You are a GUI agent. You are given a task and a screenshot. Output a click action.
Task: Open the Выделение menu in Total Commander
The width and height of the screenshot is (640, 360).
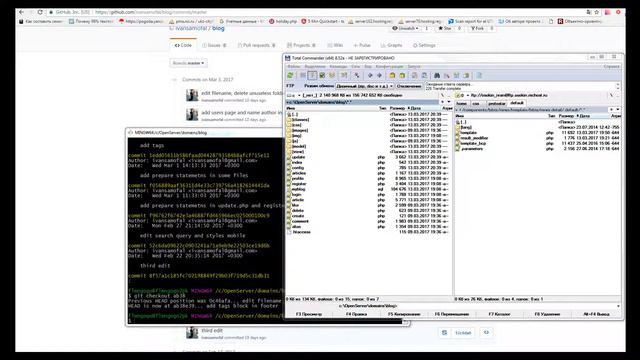315,67
